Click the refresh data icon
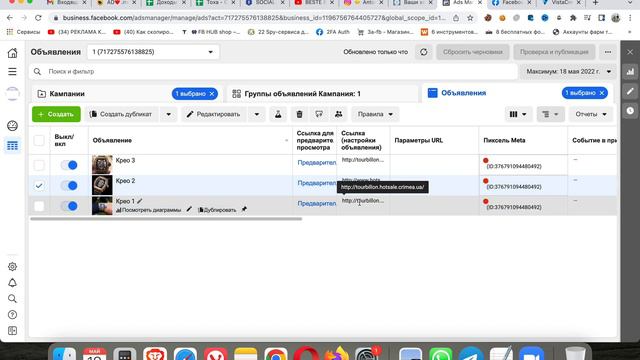 pos(424,52)
